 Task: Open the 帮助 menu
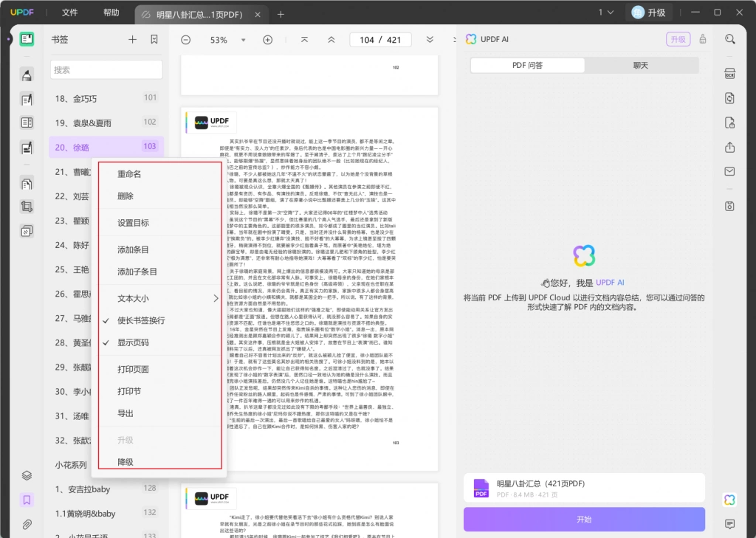click(x=111, y=13)
